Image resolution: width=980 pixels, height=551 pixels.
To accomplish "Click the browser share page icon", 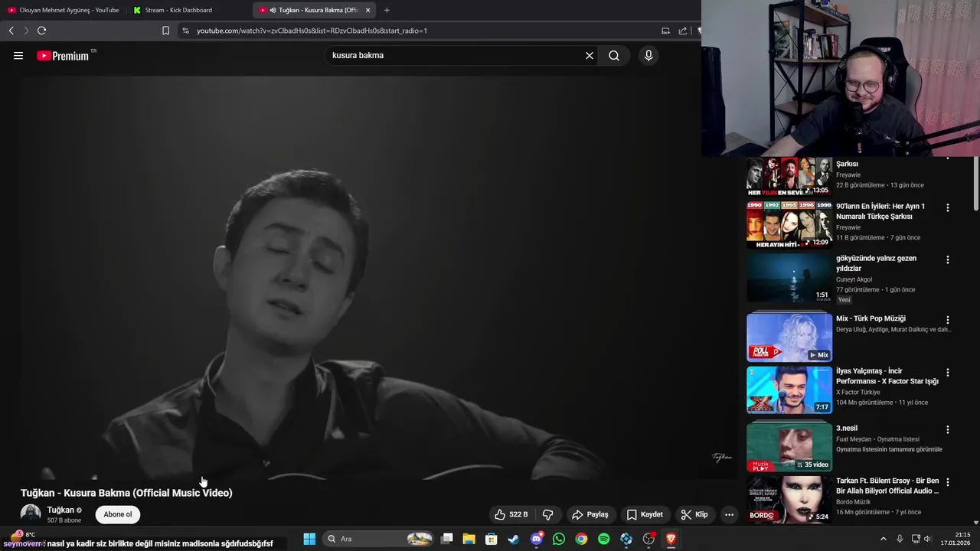I will tap(683, 31).
